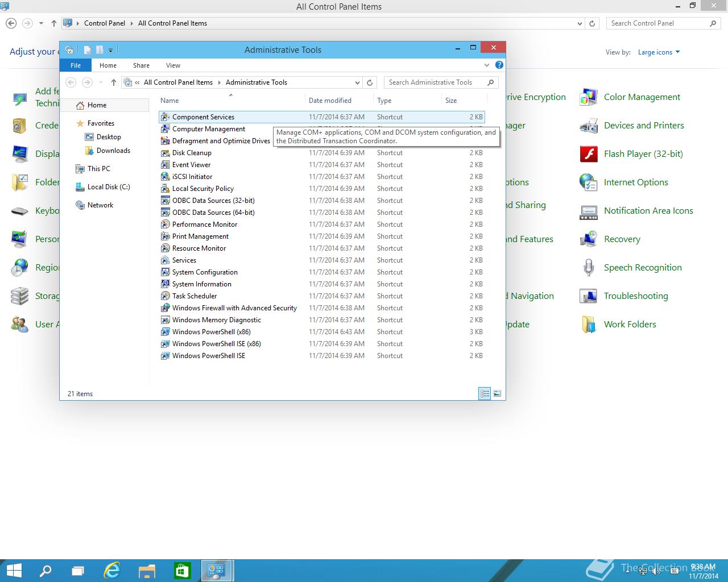This screenshot has width=728, height=582.
Task: Select Windows Firewall with Advanced Security icon
Action: (x=166, y=308)
